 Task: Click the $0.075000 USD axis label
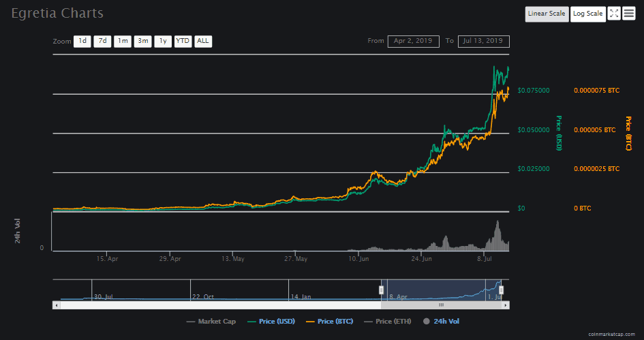(x=534, y=91)
